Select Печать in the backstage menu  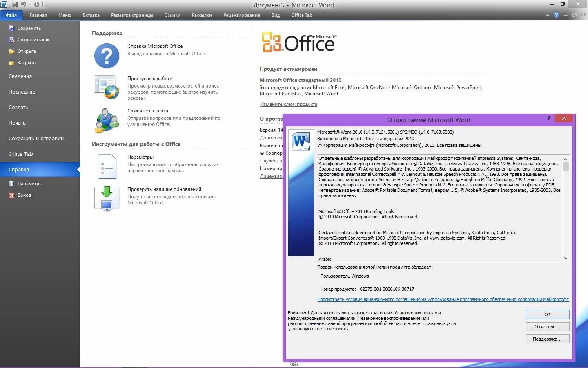click(x=40, y=123)
